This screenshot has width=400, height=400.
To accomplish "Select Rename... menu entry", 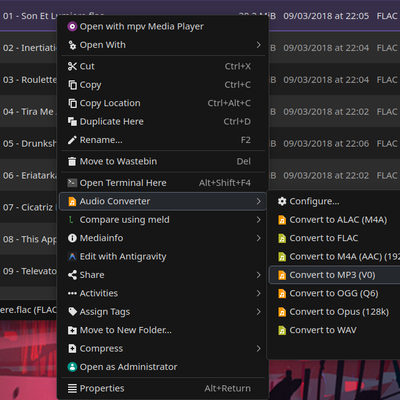I will pos(163,140).
